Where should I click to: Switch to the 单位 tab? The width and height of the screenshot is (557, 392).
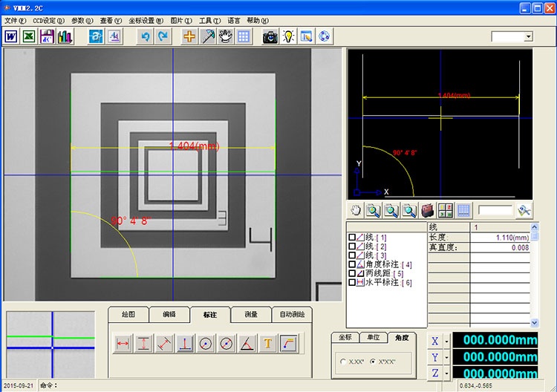pos(374,337)
